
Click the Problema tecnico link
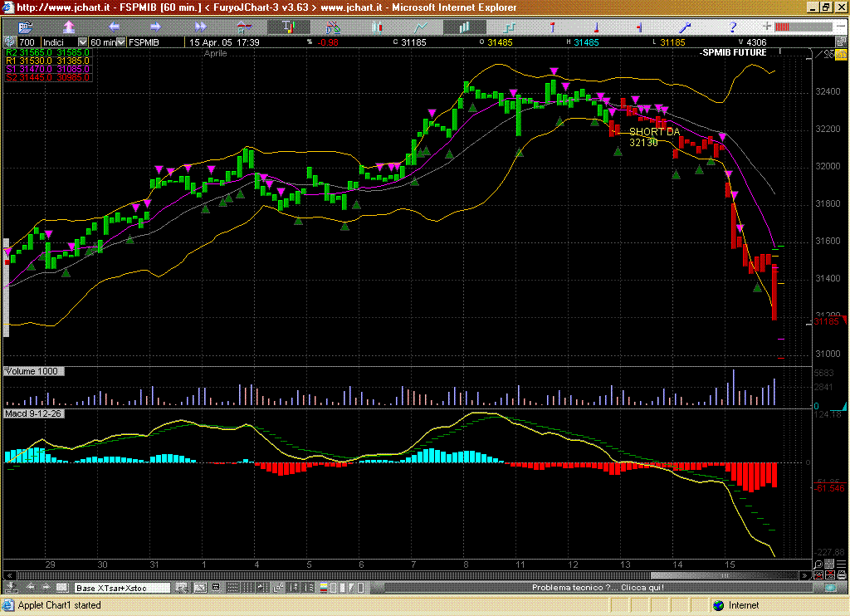point(598,588)
